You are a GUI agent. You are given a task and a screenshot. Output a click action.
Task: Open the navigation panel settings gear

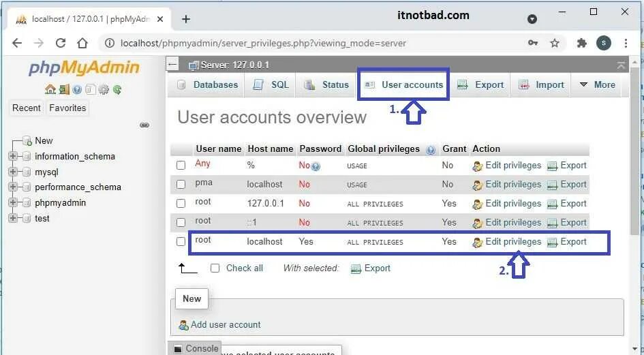point(104,89)
